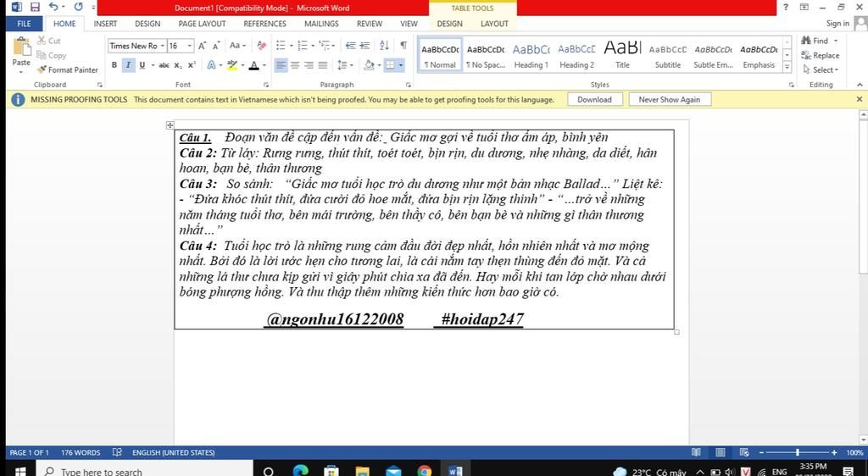Open the Bullets list dropdown
This screenshot has width=868, height=476.
[x=292, y=46]
